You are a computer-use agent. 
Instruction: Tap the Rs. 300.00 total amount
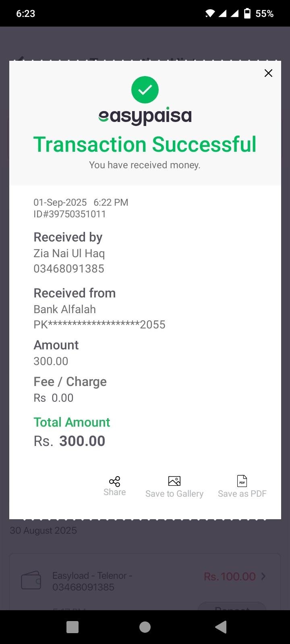click(70, 441)
